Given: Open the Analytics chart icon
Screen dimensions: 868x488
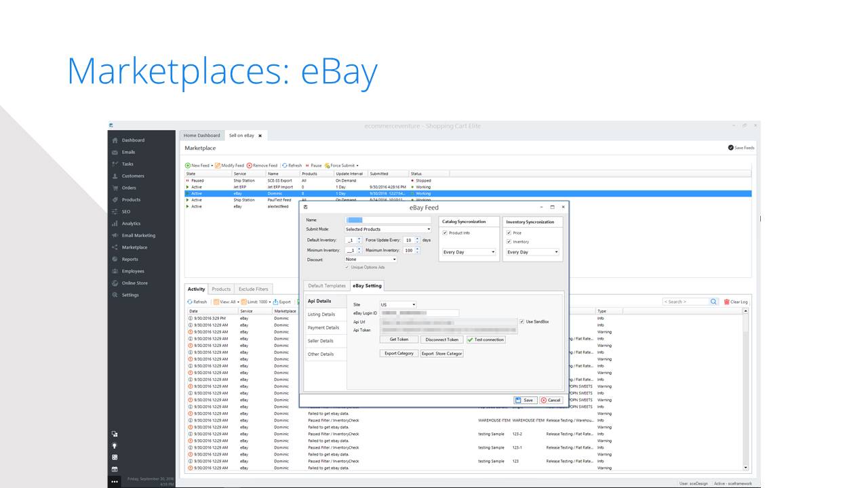Looking at the screenshot, I should click(x=115, y=224).
